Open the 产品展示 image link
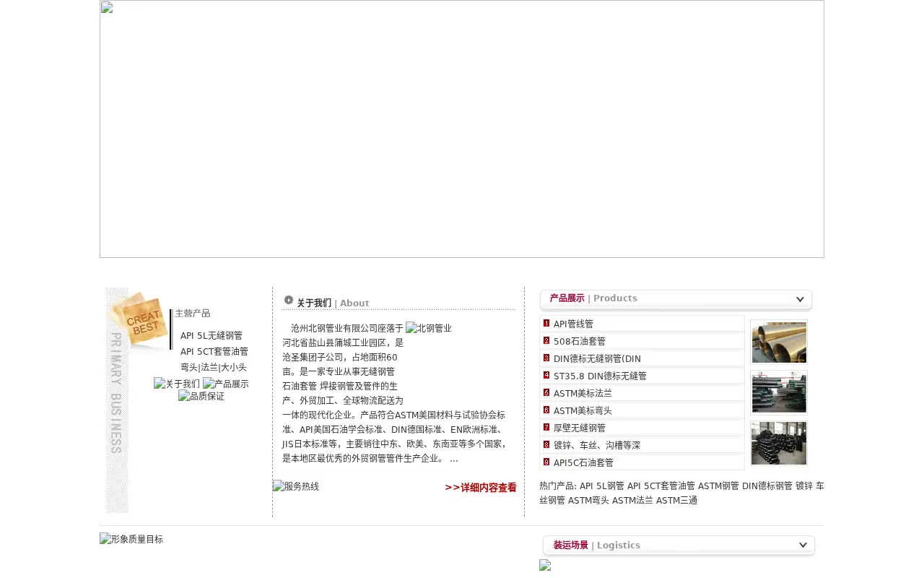924x578 pixels. (x=226, y=384)
